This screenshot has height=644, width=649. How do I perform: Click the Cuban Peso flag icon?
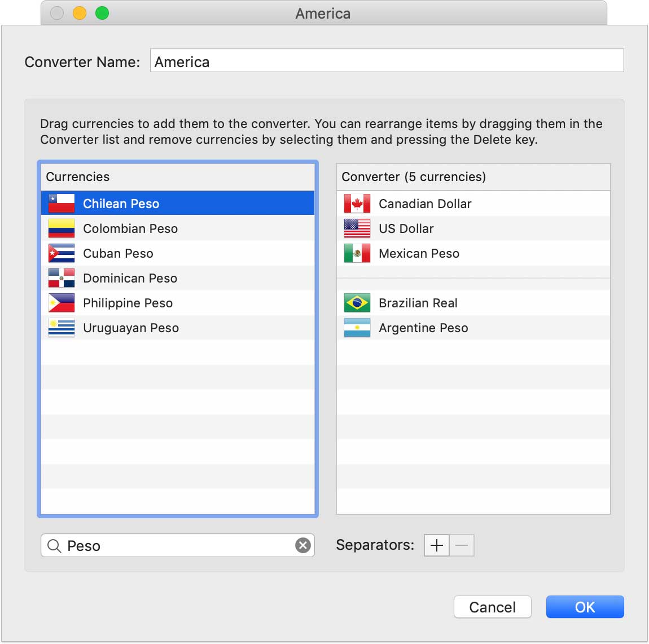point(60,253)
